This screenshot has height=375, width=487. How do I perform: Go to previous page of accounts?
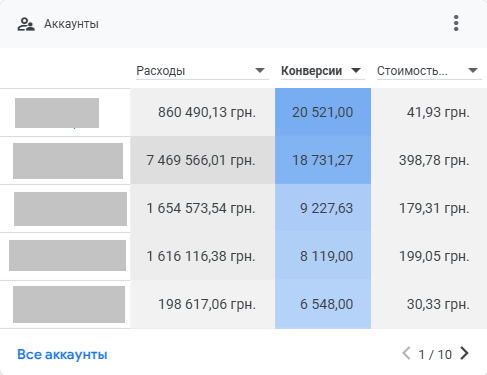coord(406,353)
